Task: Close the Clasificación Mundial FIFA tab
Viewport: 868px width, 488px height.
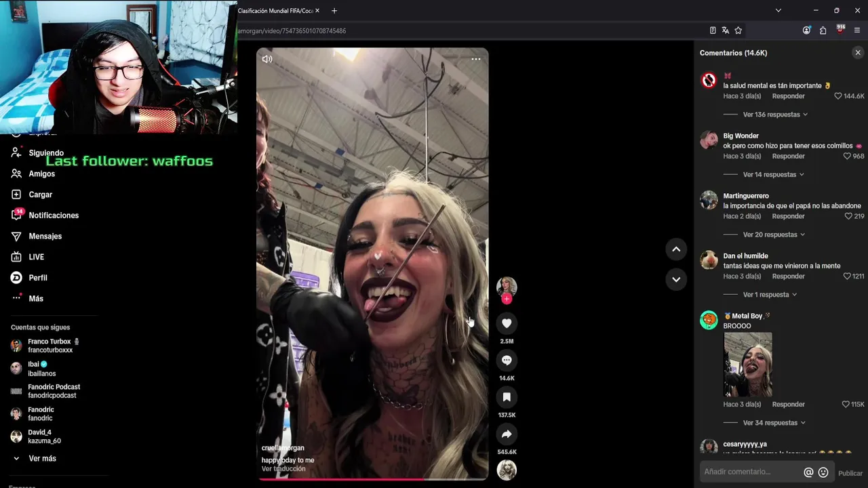Action: click(x=317, y=10)
